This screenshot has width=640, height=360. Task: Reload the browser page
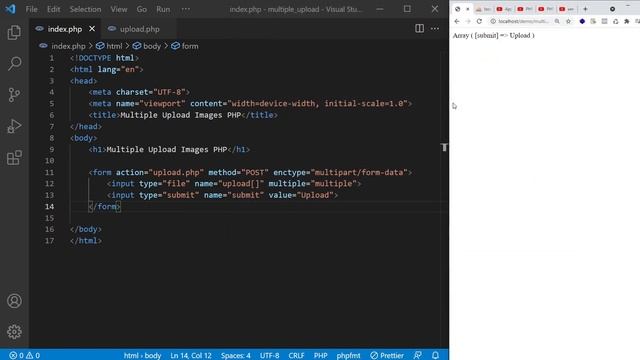coord(479,21)
